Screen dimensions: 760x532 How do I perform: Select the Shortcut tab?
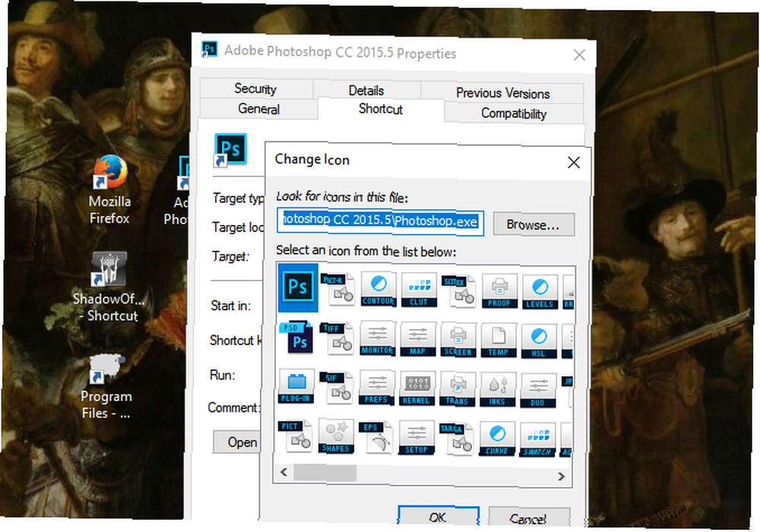(381, 109)
